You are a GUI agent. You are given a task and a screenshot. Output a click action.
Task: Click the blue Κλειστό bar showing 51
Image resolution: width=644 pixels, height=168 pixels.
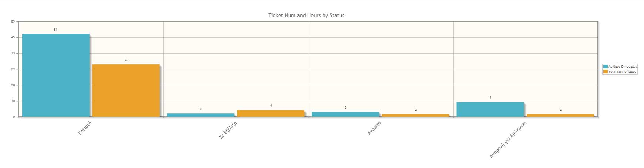(x=56, y=75)
